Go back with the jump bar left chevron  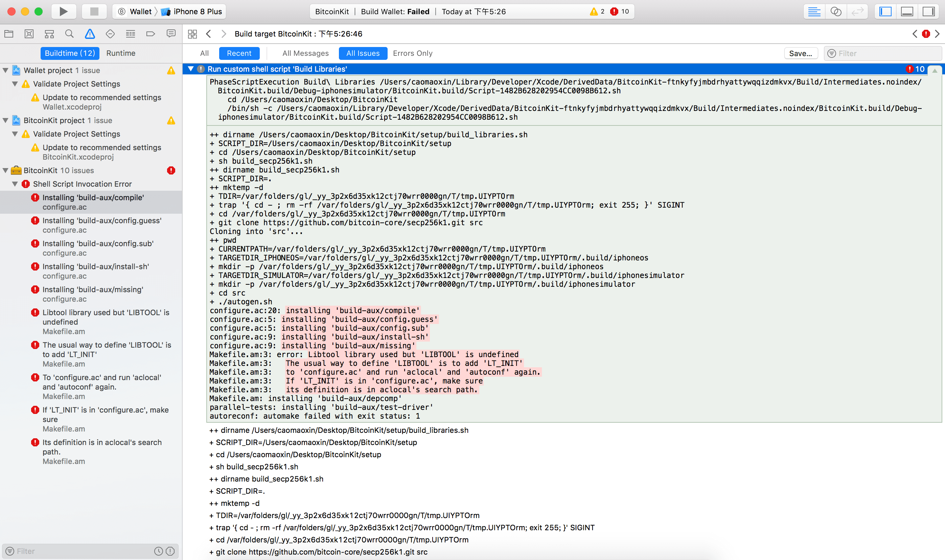coord(208,34)
